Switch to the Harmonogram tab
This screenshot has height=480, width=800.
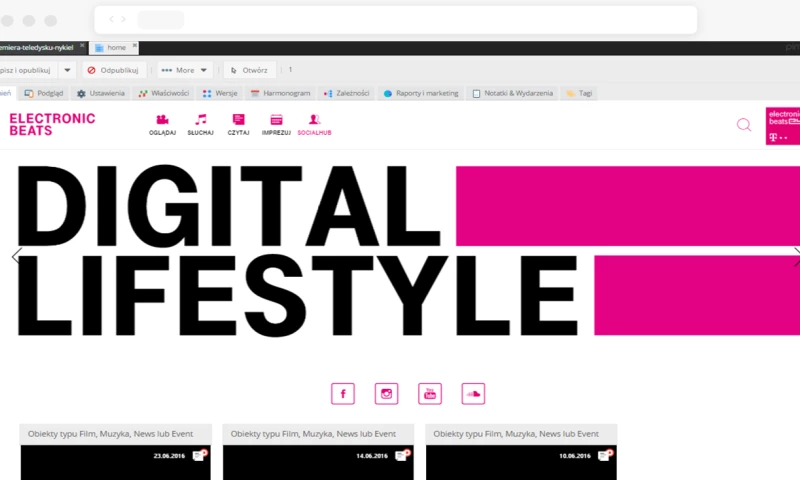point(280,93)
